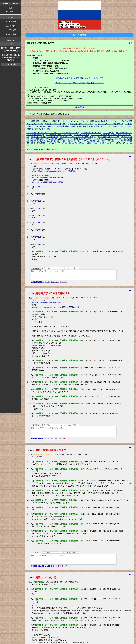Image resolution: width=136 pixels, height=644 pixels.
Task: Click the ■レス検索■ link
Action: click(x=79, y=107)
